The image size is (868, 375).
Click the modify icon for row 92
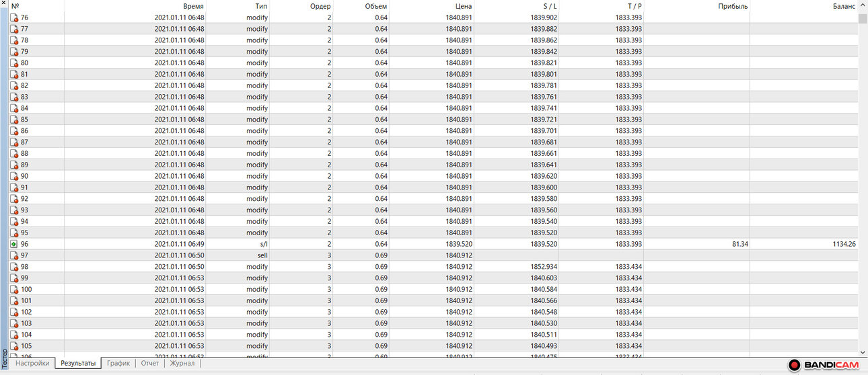point(13,198)
